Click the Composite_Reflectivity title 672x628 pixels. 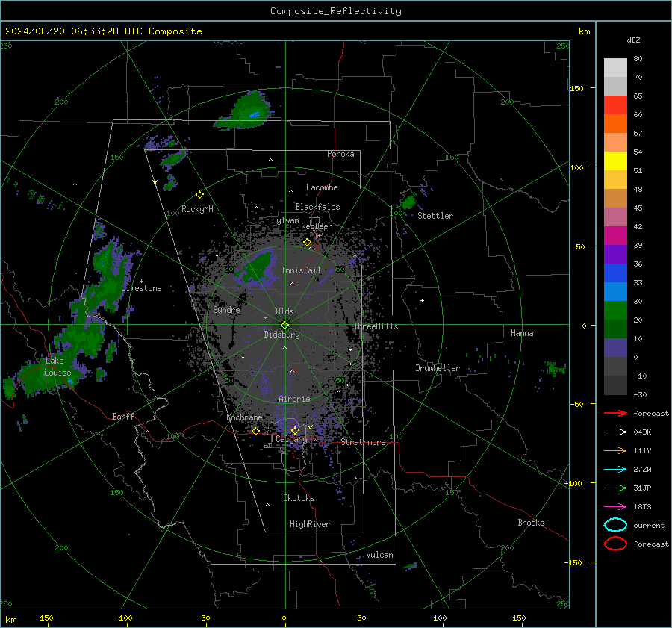click(336, 11)
